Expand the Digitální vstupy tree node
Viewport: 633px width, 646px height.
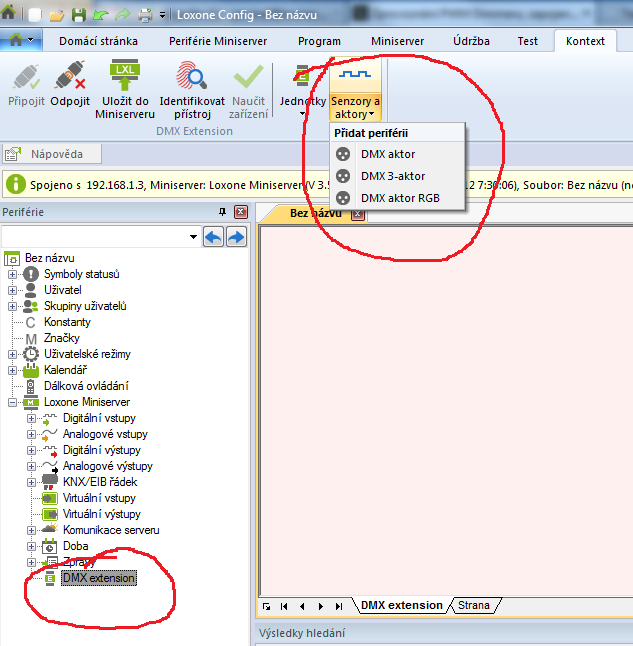(32, 418)
